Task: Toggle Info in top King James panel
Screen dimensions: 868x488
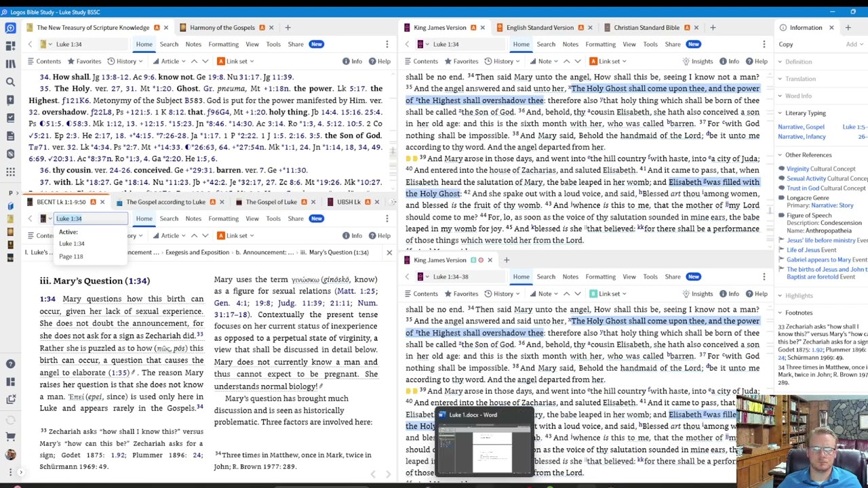Action: click(x=729, y=61)
